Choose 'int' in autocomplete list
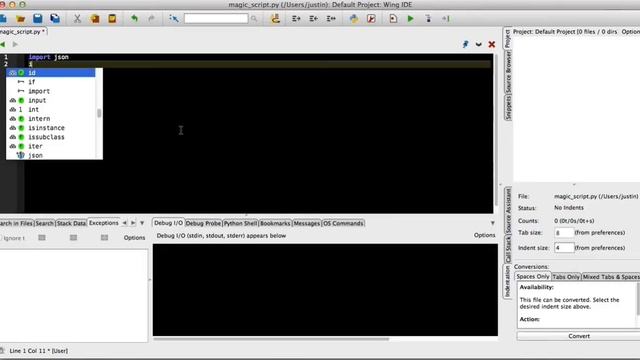The height and width of the screenshot is (360, 640). [x=50, y=109]
